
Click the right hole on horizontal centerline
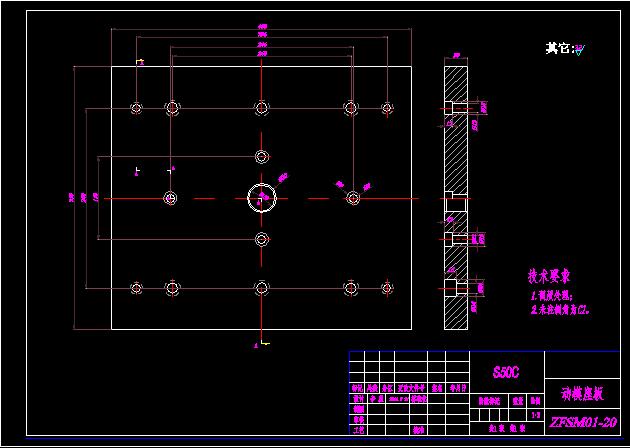[353, 198]
